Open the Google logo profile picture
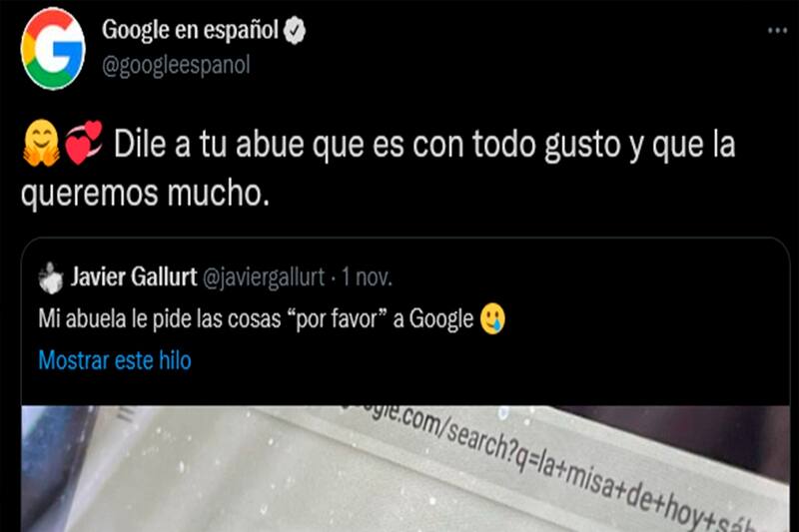 [53, 49]
